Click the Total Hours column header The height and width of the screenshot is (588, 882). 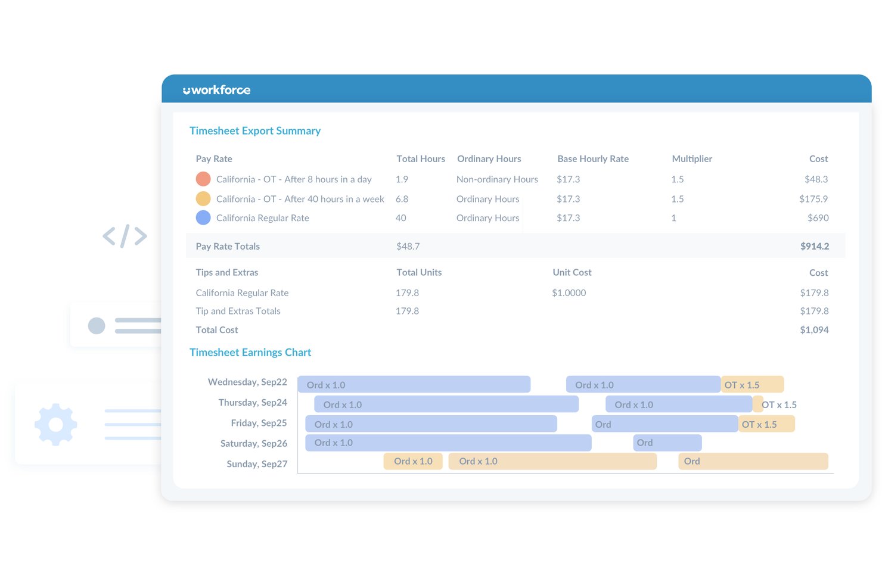click(x=421, y=158)
